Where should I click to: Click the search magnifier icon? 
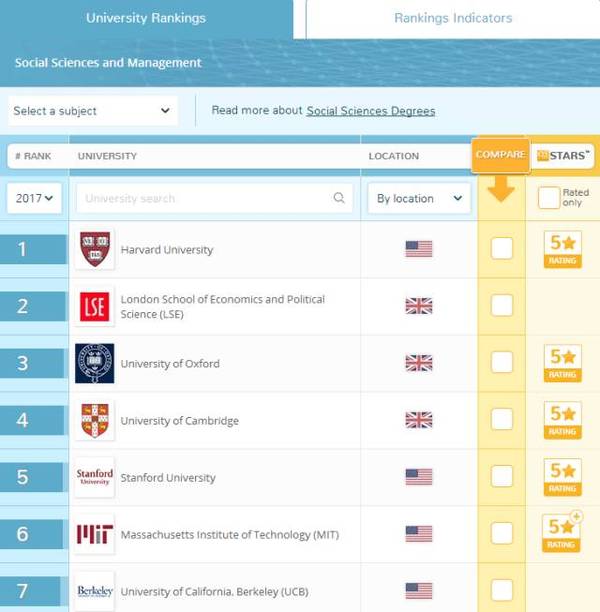coord(339,198)
